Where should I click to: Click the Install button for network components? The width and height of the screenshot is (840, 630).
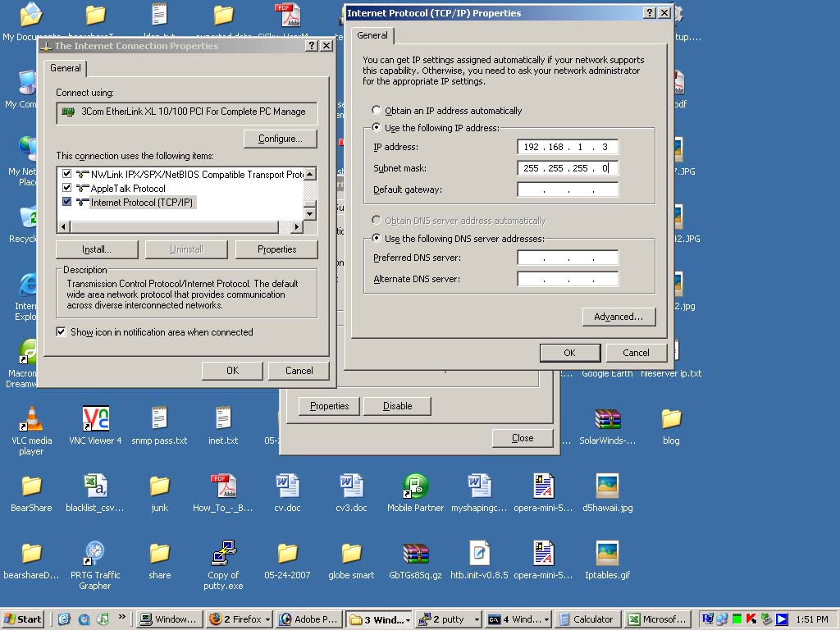pyautogui.click(x=96, y=249)
